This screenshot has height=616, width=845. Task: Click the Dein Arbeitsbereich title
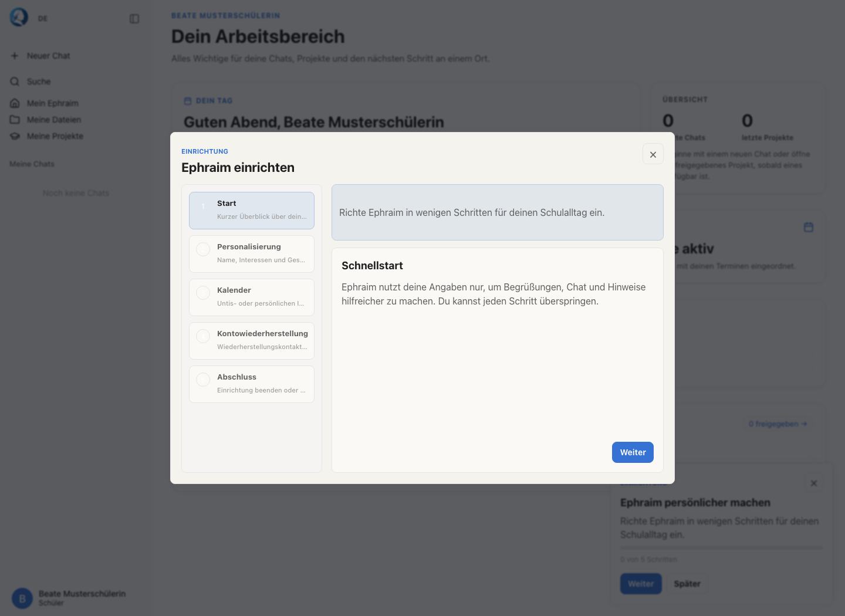pyautogui.click(x=258, y=36)
